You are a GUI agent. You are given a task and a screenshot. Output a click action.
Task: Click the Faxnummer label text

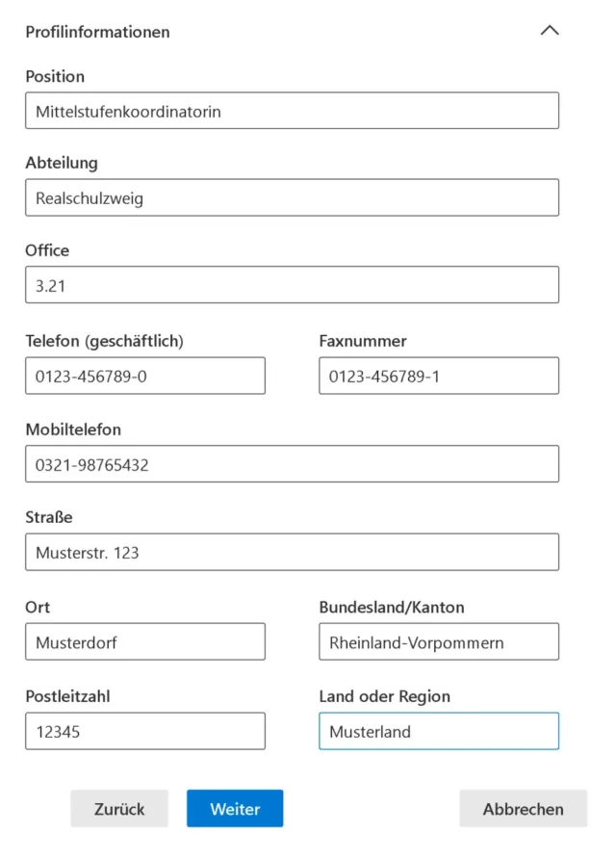[x=362, y=341]
